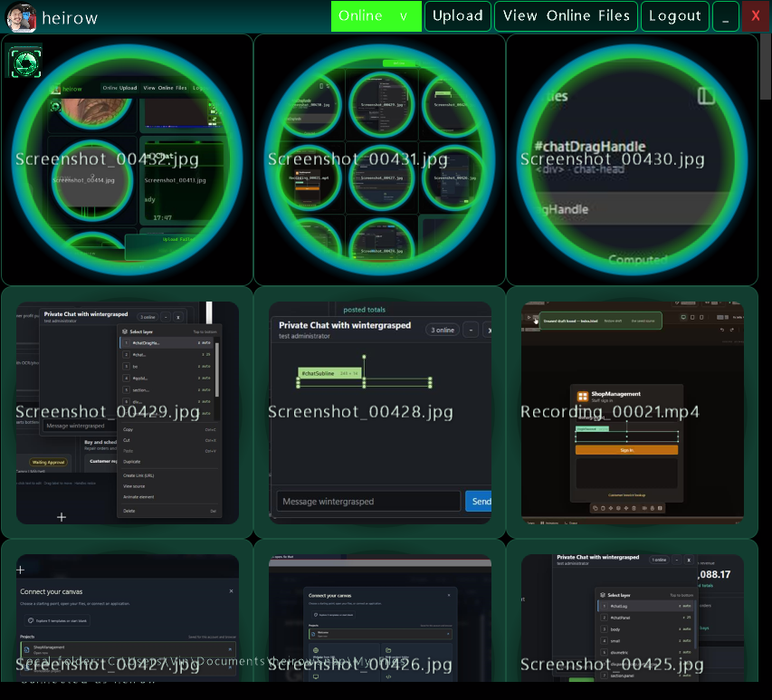Open thumbnail Screenshot_00432.jpg

point(127,159)
